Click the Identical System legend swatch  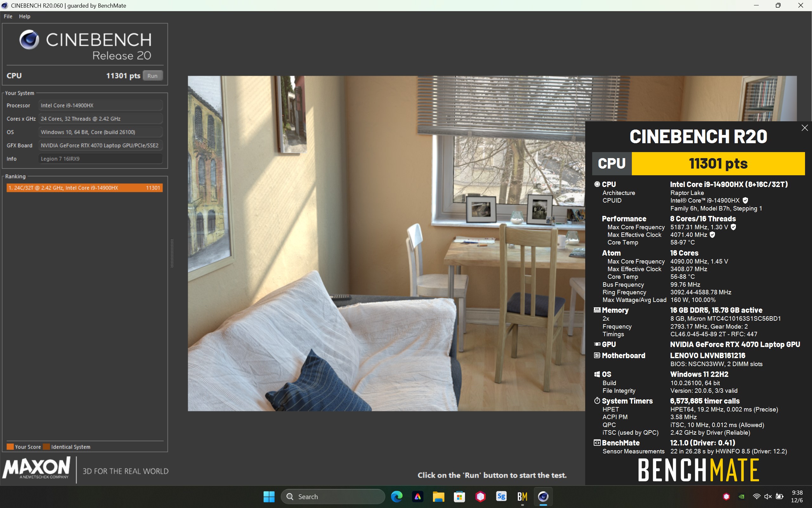tap(46, 447)
